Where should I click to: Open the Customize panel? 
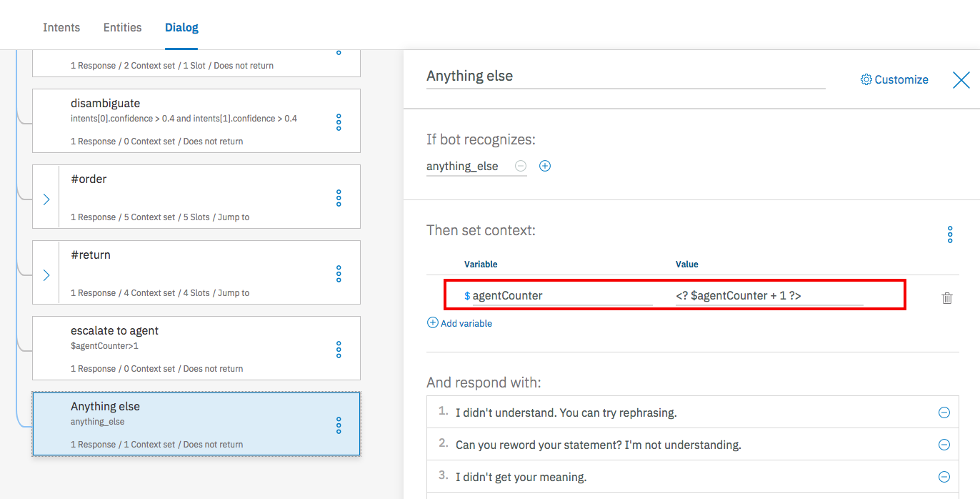[894, 79]
